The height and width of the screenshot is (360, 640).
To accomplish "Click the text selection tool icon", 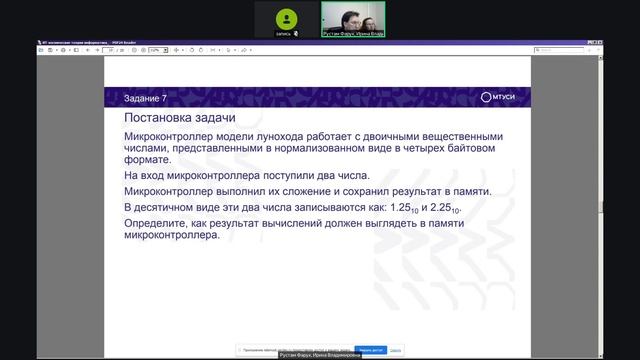I will 228,50.
